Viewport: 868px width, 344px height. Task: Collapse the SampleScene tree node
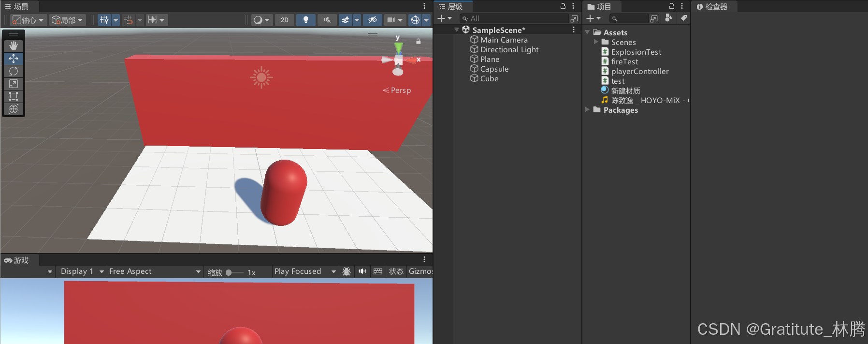click(x=457, y=30)
